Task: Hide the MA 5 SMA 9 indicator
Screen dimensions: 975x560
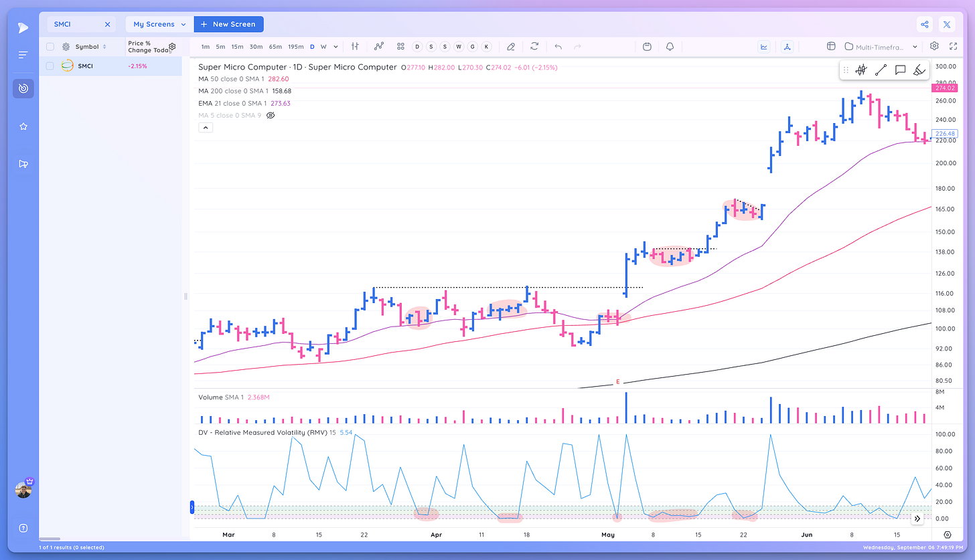Action: coord(271,115)
